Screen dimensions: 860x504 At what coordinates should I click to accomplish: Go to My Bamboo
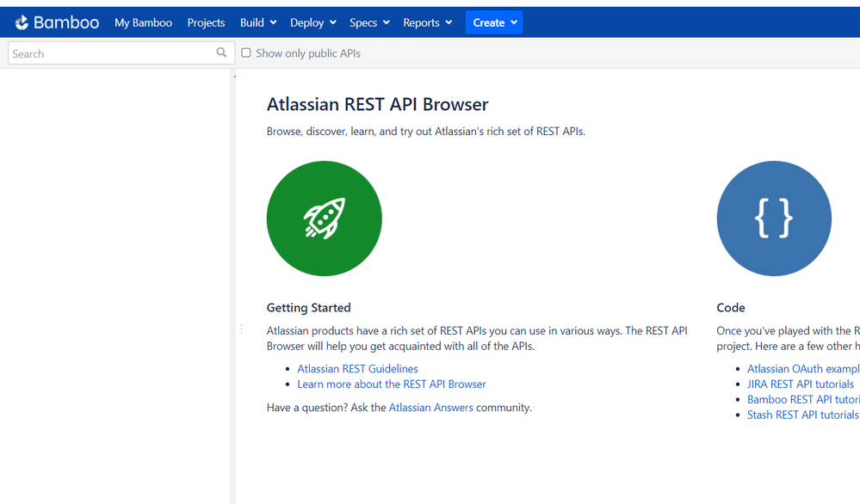(x=143, y=22)
